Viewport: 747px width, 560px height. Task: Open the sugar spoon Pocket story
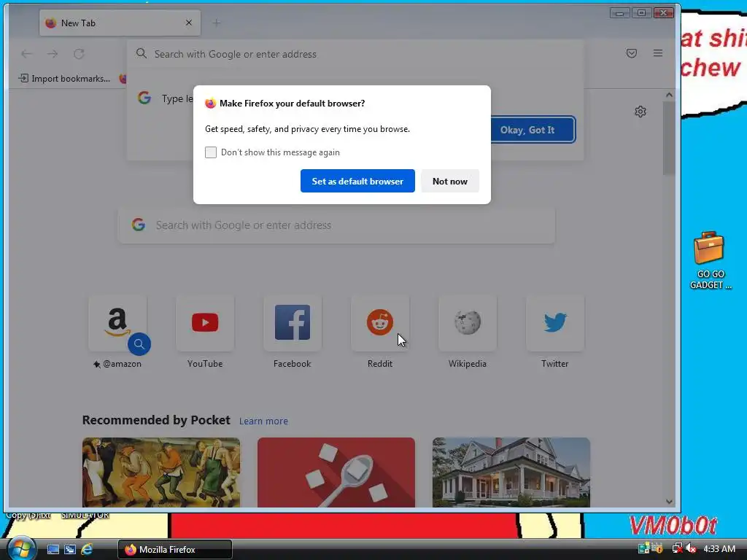336,472
